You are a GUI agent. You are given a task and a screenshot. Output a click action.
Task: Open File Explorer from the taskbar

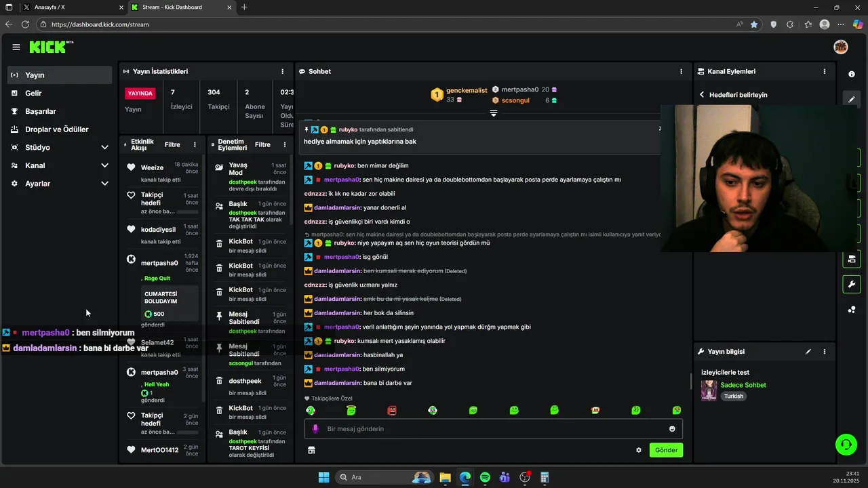(x=445, y=477)
